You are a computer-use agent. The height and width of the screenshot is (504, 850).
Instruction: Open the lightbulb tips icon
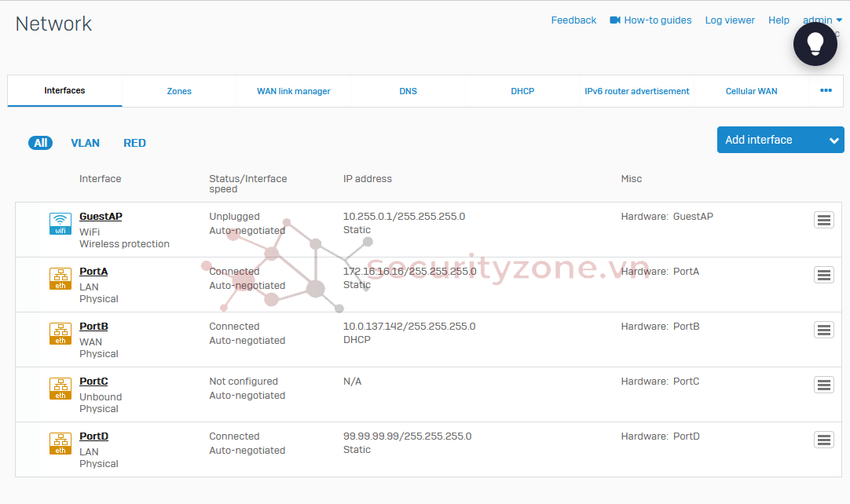pyautogui.click(x=815, y=44)
